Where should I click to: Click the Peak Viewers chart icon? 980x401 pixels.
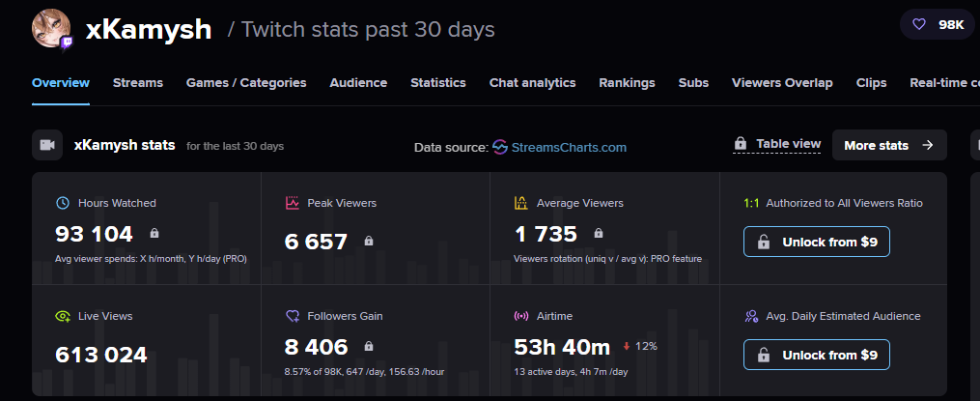[x=292, y=203]
